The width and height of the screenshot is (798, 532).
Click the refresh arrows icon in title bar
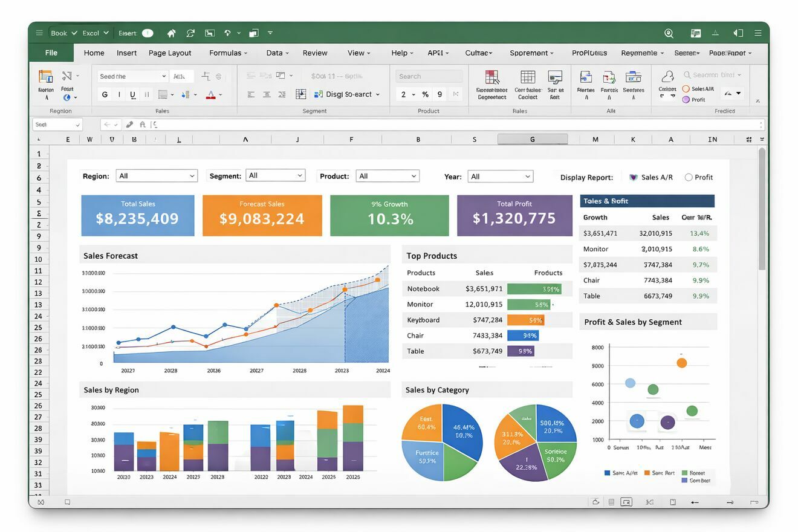190,33
